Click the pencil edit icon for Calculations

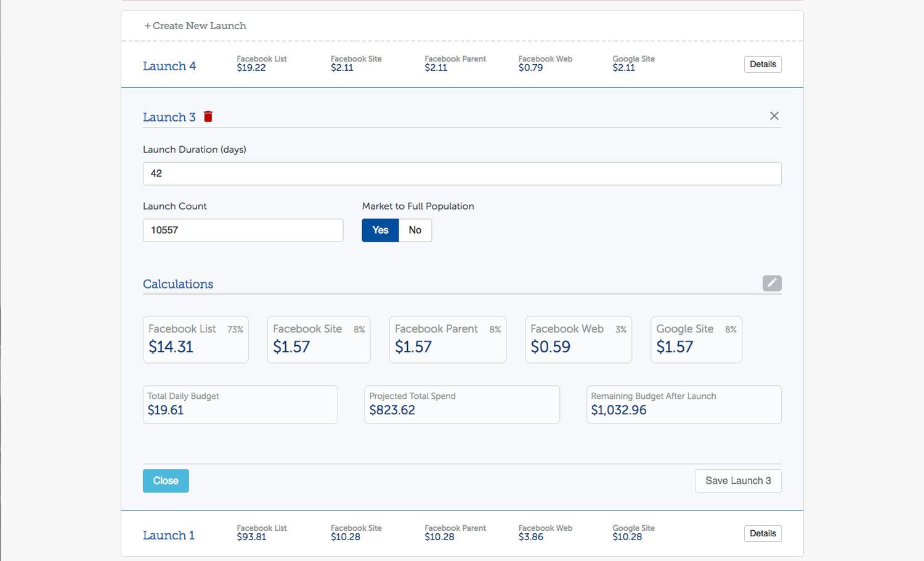[x=771, y=283]
